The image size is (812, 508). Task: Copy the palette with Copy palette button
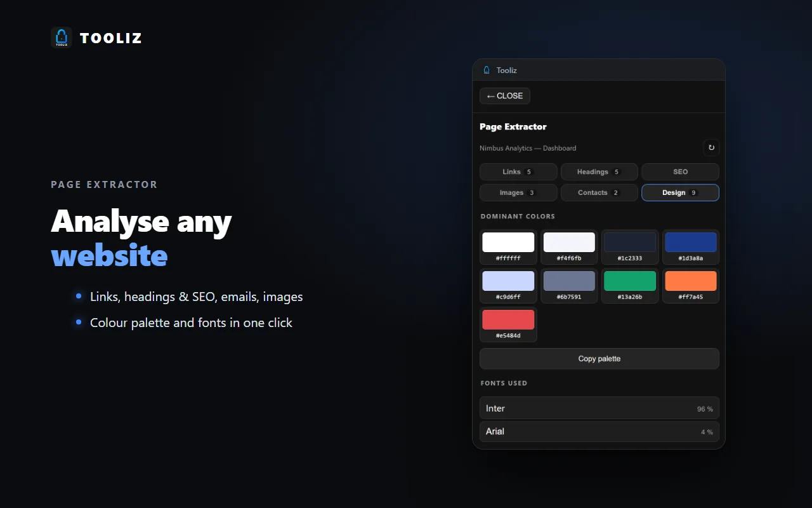pyautogui.click(x=599, y=359)
